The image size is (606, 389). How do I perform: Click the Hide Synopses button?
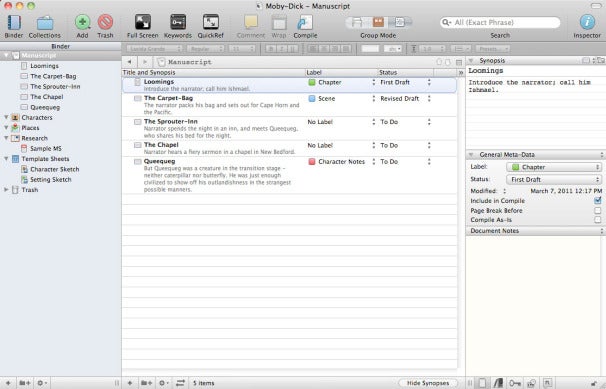coord(428,383)
